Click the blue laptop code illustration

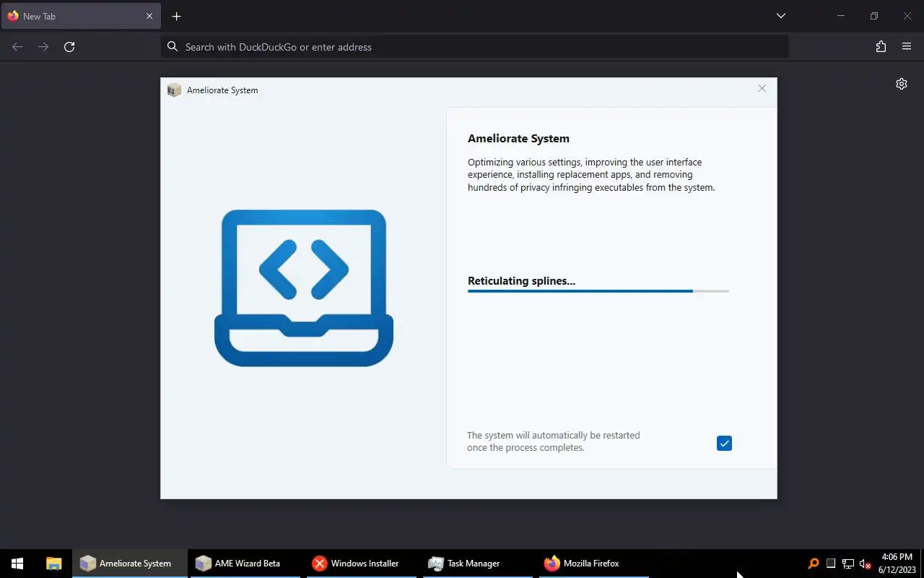tap(304, 288)
